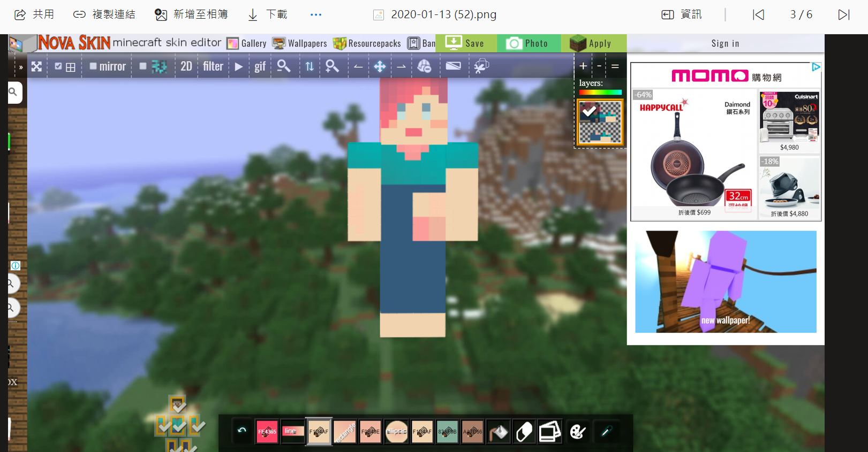Click the fullscreen crossed-arrows icon
This screenshot has height=452, width=868.
coord(36,67)
